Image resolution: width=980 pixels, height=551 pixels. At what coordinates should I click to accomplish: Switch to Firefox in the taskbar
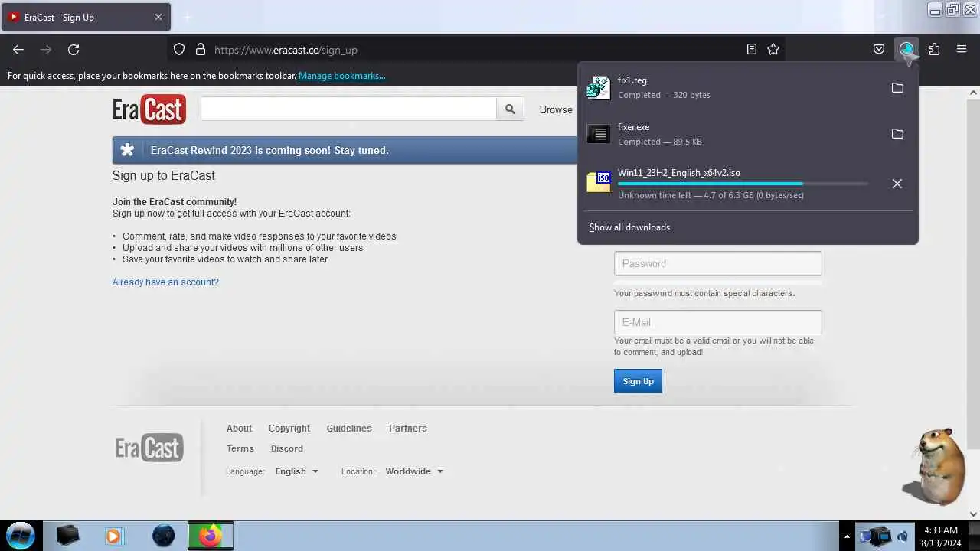point(211,536)
